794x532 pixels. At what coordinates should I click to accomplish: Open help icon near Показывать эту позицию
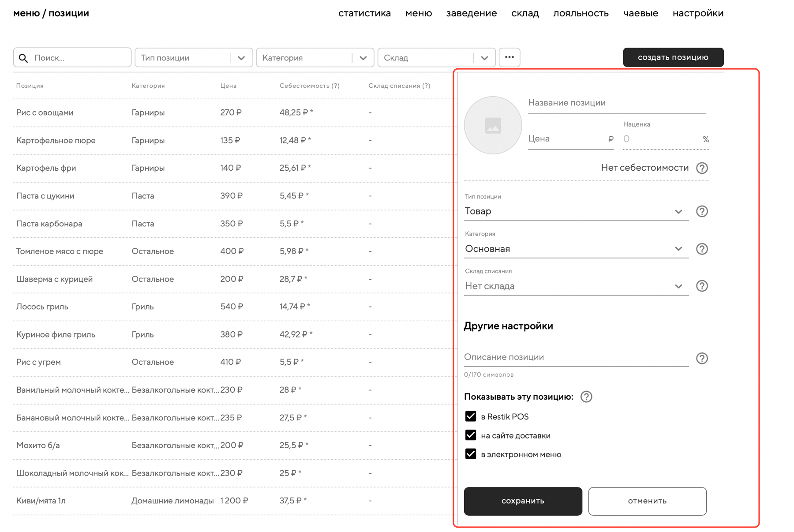[x=586, y=397]
